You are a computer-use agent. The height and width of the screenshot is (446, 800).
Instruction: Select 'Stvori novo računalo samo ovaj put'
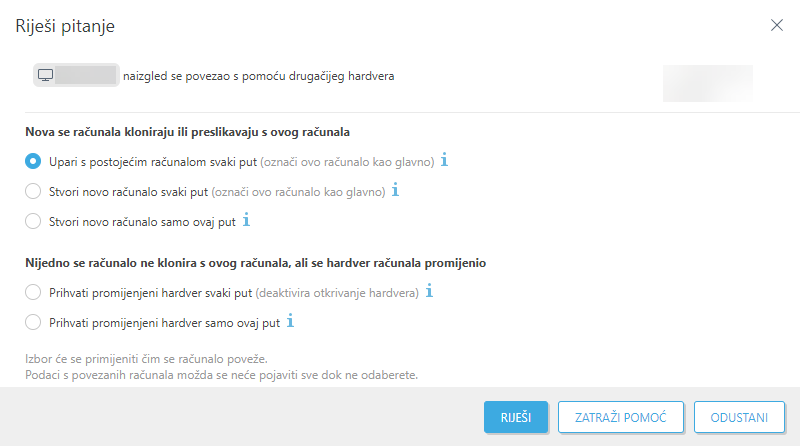pyautogui.click(x=33, y=221)
